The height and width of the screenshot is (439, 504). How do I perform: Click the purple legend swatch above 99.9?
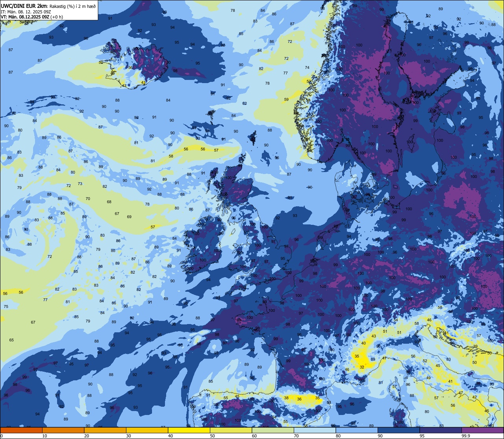coord(482,430)
